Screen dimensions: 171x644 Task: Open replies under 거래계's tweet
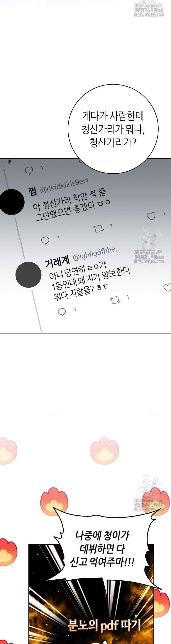(x=62, y=312)
